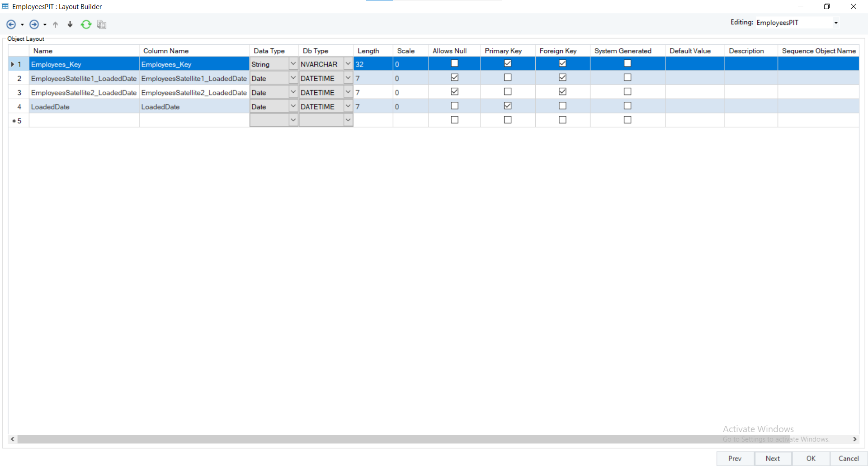Click the green refresh icon

coord(86,24)
